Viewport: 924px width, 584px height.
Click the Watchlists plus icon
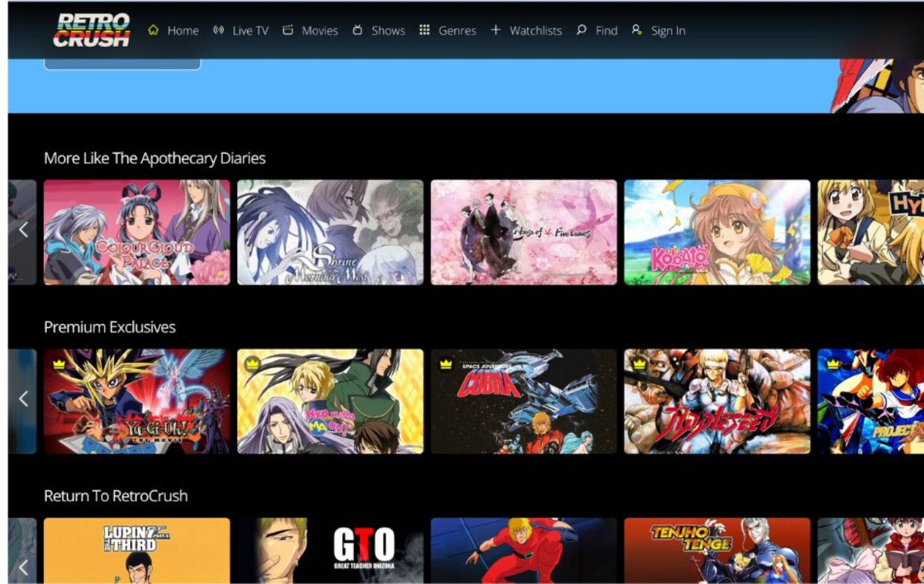pyautogui.click(x=496, y=29)
